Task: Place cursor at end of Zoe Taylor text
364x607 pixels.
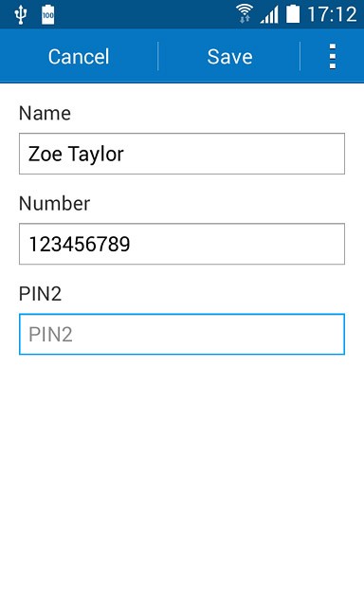Action: tap(126, 154)
